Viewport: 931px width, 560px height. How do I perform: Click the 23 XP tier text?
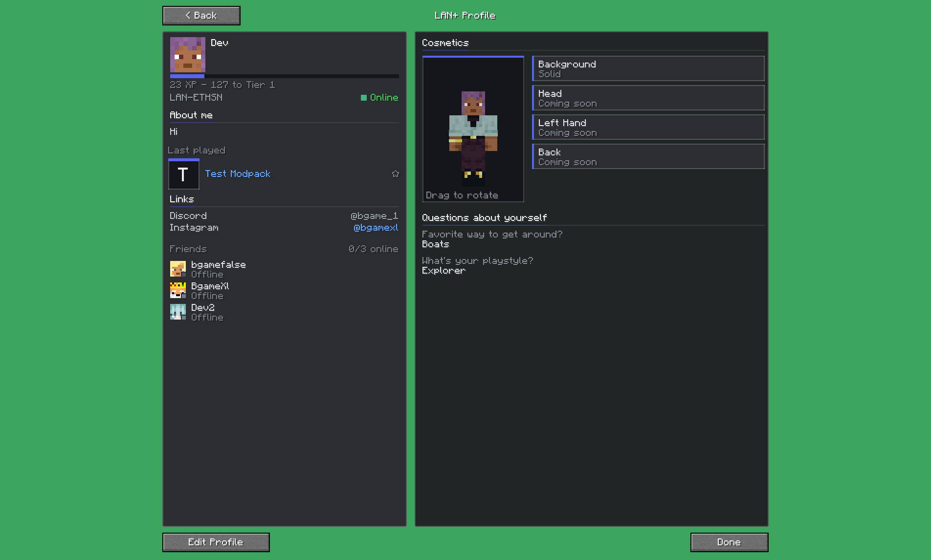222,85
